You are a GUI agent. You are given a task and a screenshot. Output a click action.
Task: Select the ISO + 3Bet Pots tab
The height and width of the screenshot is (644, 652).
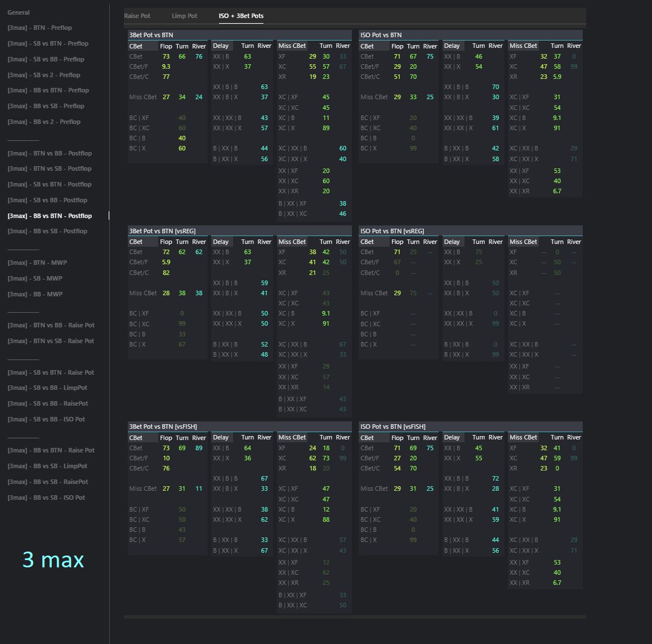(x=241, y=16)
